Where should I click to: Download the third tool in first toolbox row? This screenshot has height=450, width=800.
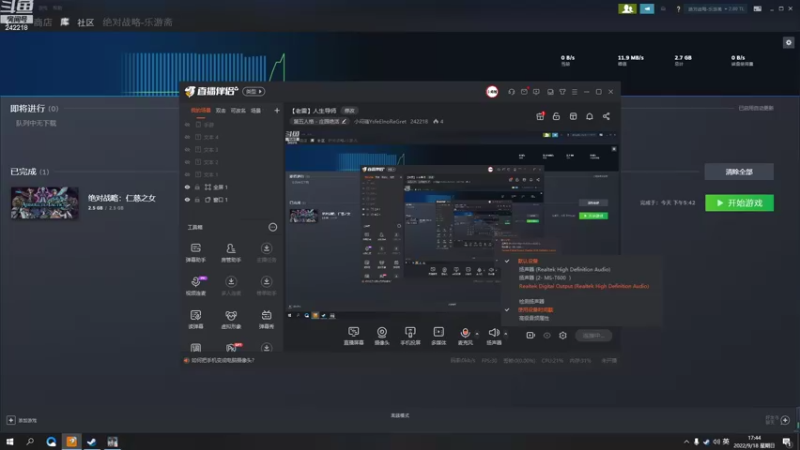click(x=266, y=253)
